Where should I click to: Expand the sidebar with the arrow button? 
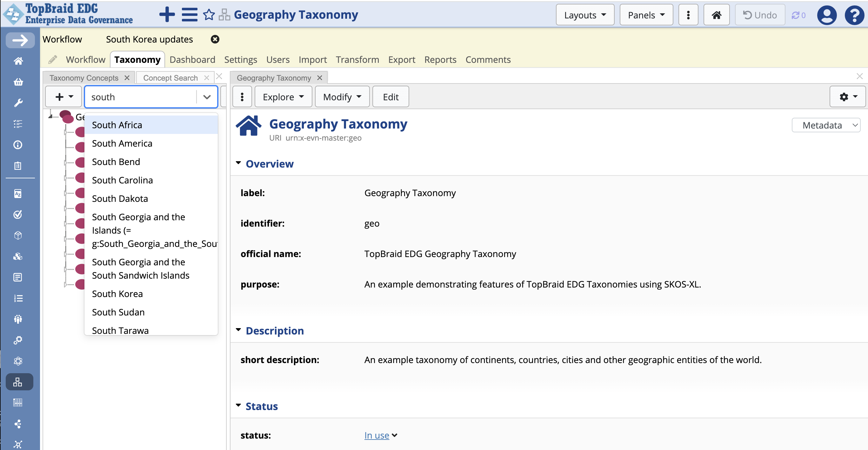click(x=20, y=40)
